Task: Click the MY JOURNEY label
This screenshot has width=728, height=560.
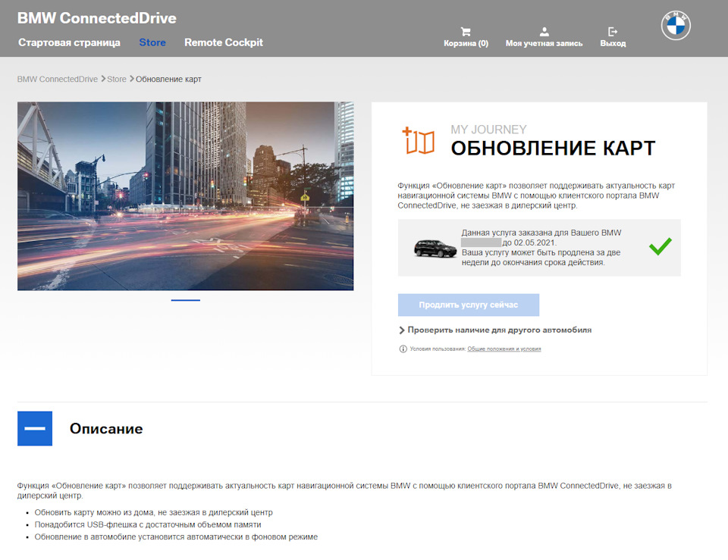Action: [x=488, y=130]
